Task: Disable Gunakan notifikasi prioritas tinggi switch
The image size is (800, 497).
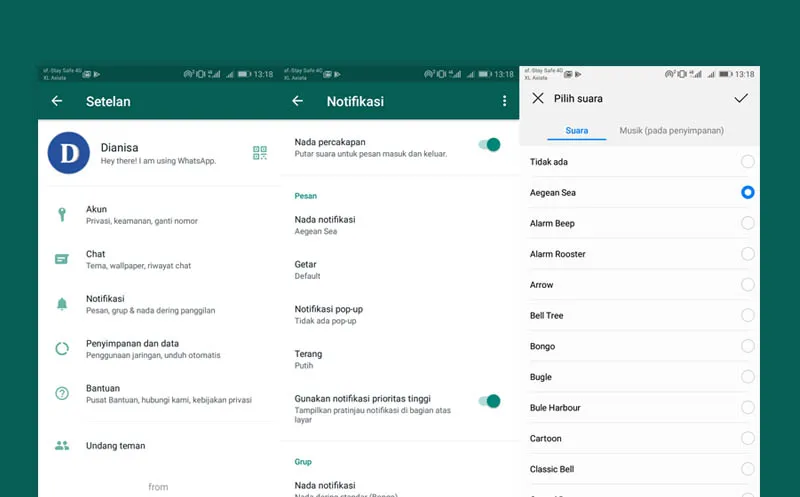Action: (489, 401)
